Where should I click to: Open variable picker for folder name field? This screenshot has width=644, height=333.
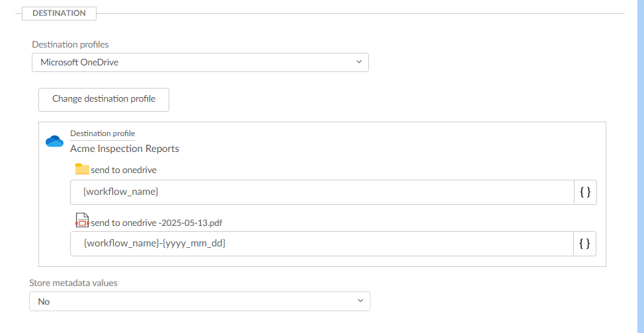(x=584, y=192)
